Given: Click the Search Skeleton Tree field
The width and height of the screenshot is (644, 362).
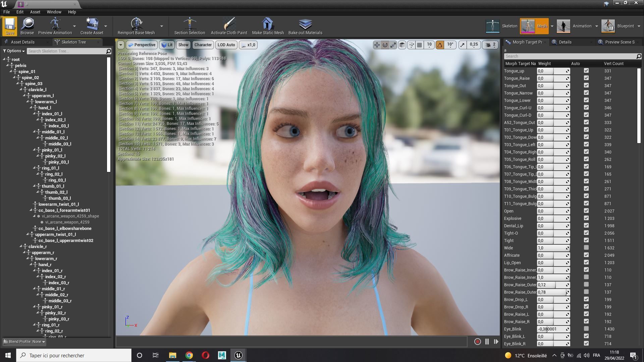Looking at the screenshot, I should point(66,51).
